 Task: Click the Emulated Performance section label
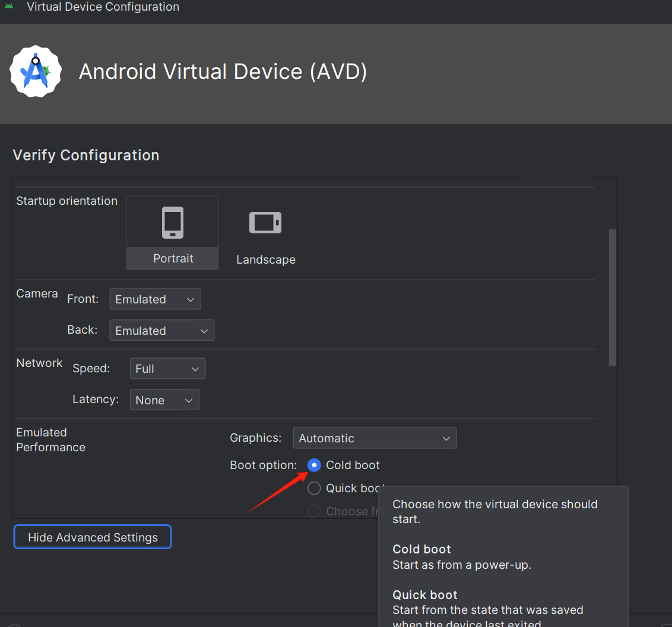[50, 440]
